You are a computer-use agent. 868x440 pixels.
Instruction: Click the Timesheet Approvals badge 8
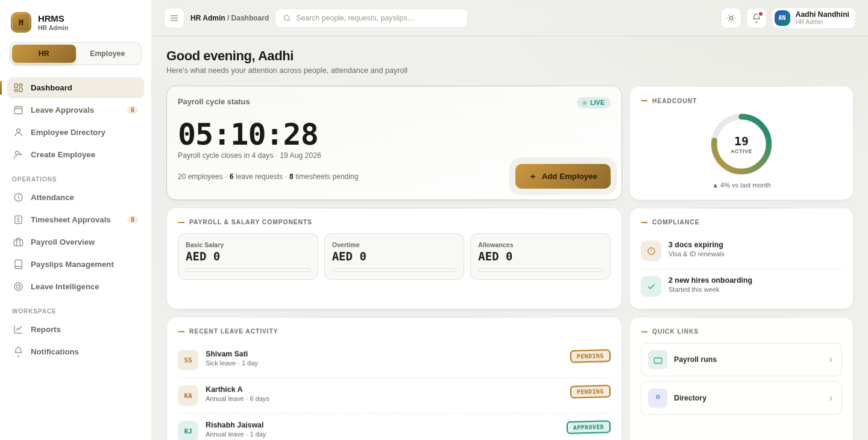click(133, 220)
